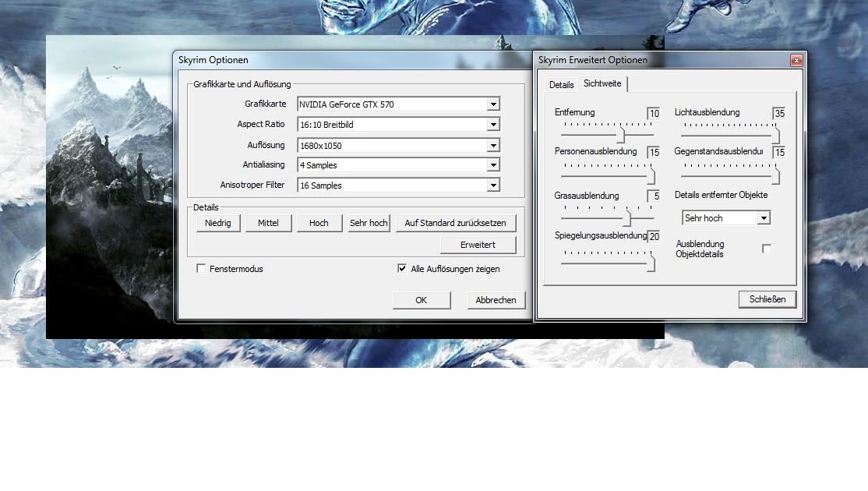Apply the Sehr hoch detail preset
Screen dimensions: 868x491
coord(369,223)
